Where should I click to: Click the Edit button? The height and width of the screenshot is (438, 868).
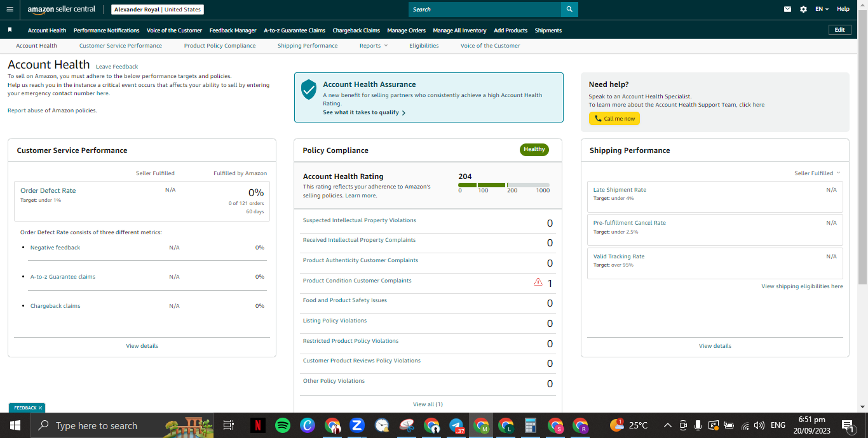pos(839,30)
